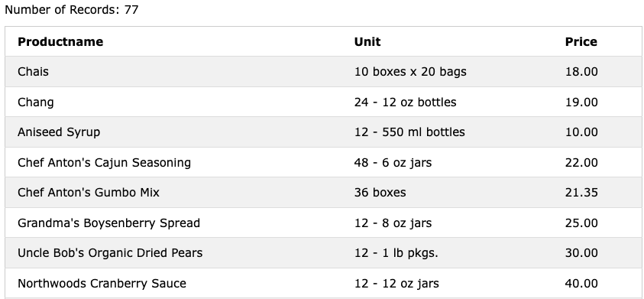Screen dimensions: 644x299
Task: Click Northwoods Cranberry Sauce product
Action: click(102, 284)
